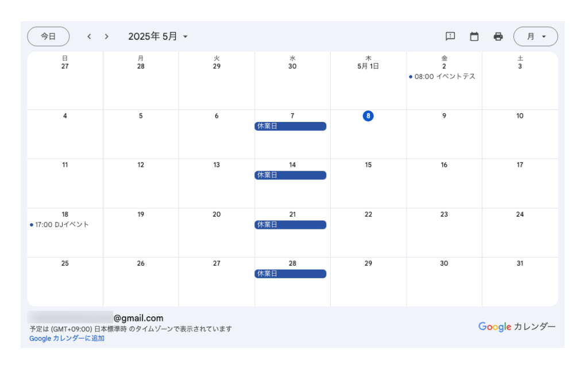588x368 pixels.
Task: Select the 休業日 event on the 28th
Action: click(x=290, y=274)
